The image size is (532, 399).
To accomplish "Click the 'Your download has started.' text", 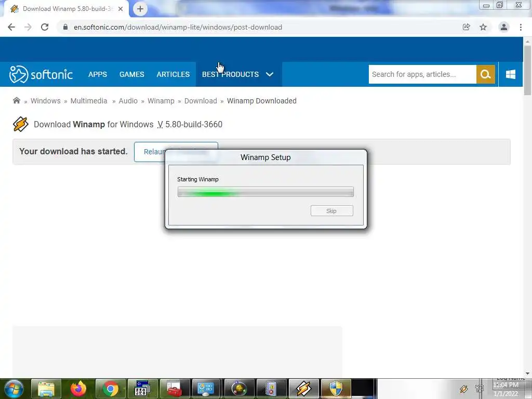I will tap(73, 151).
